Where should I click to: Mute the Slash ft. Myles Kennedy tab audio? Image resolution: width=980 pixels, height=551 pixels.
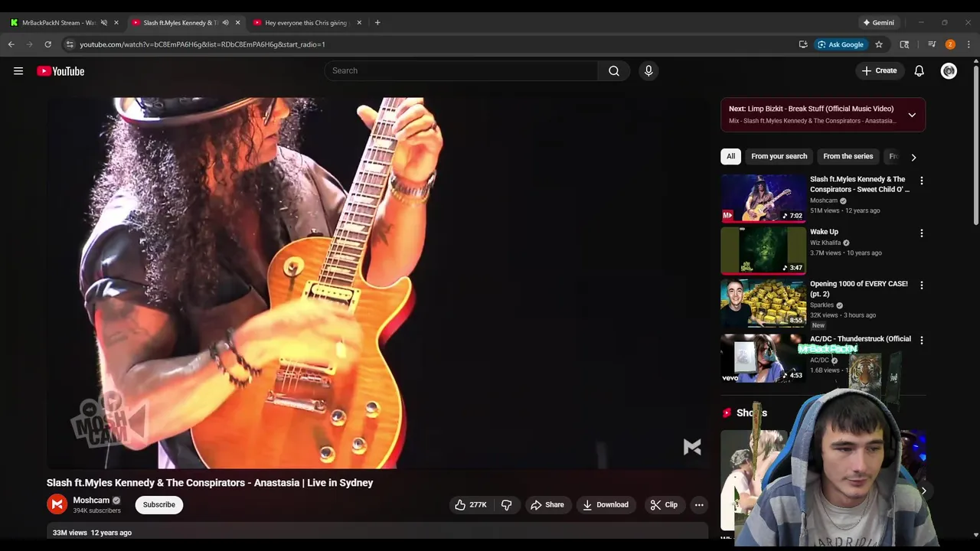point(225,23)
